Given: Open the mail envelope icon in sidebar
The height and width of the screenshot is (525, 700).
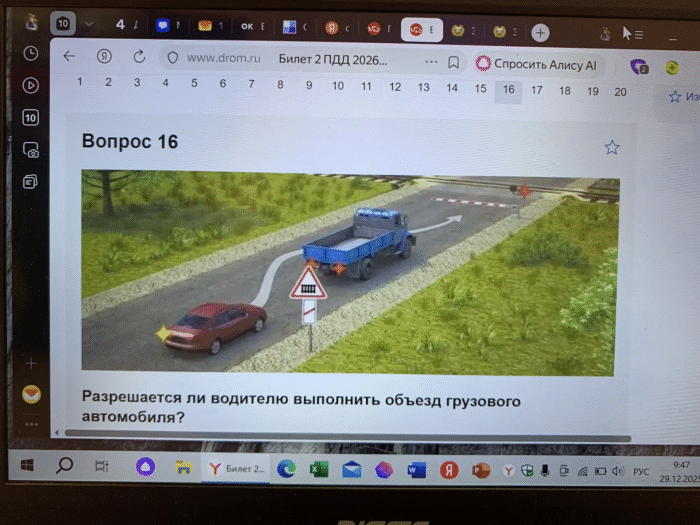Looking at the screenshot, I should coord(31,394).
